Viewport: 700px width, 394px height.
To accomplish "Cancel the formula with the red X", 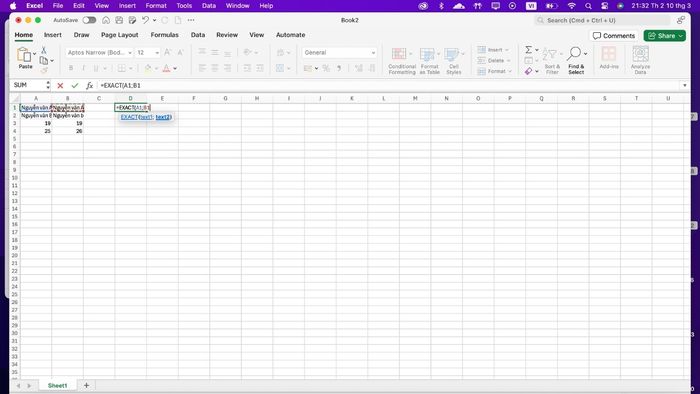I will pyautogui.click(x=60, y=85).
